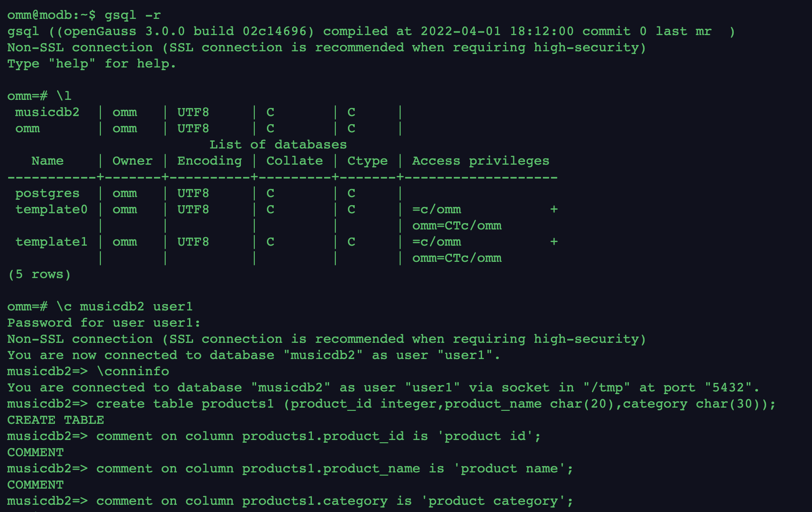
Task: Click the template1 database row name
Action: click(x=51, y=242)
